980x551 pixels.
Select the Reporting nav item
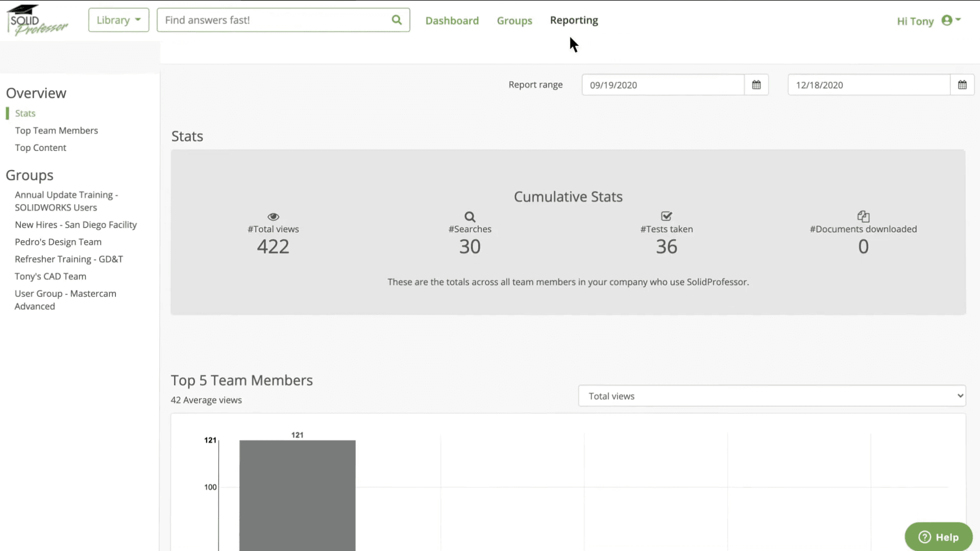(x=574, y=20)
